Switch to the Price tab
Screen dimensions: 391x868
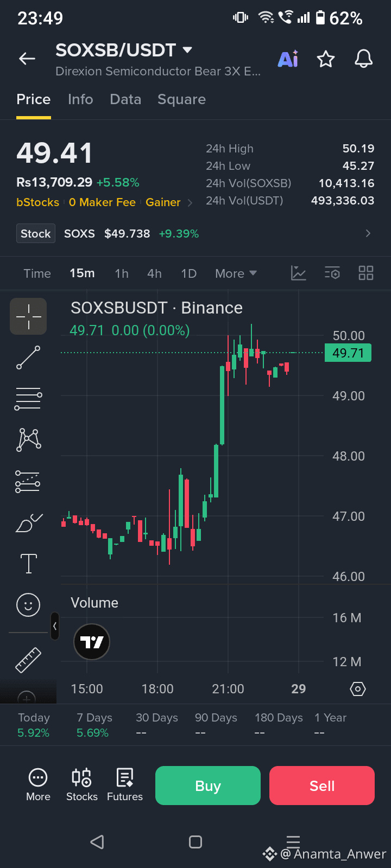34,99
